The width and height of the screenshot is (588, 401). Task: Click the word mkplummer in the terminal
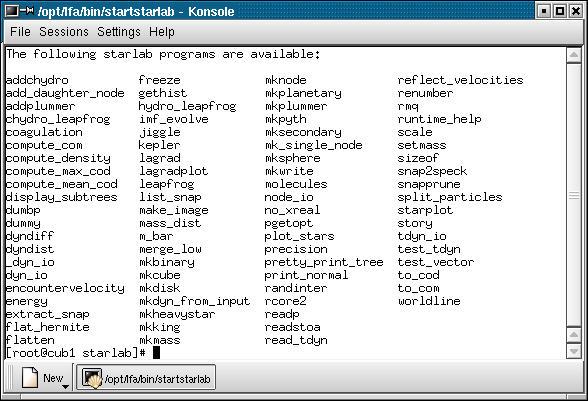click(296, 106)
